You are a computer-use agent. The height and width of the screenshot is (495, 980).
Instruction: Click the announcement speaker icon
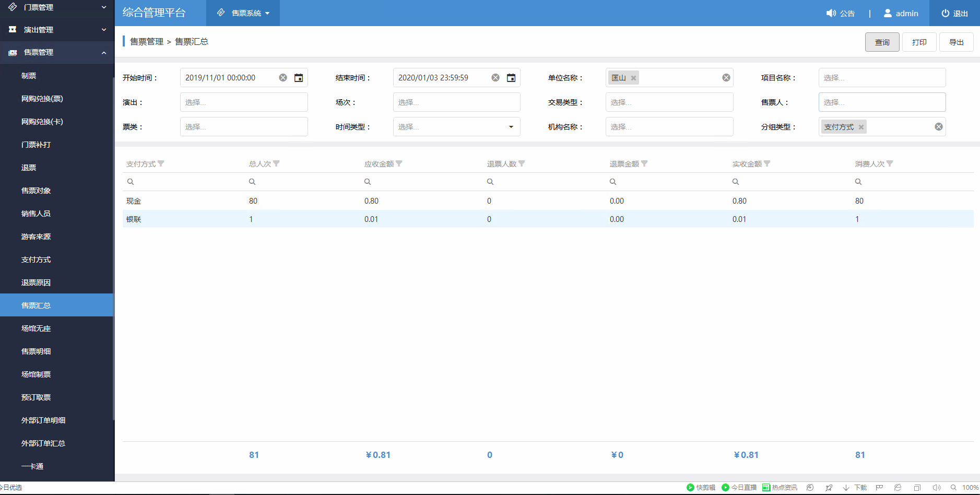[x=831, y=13]
